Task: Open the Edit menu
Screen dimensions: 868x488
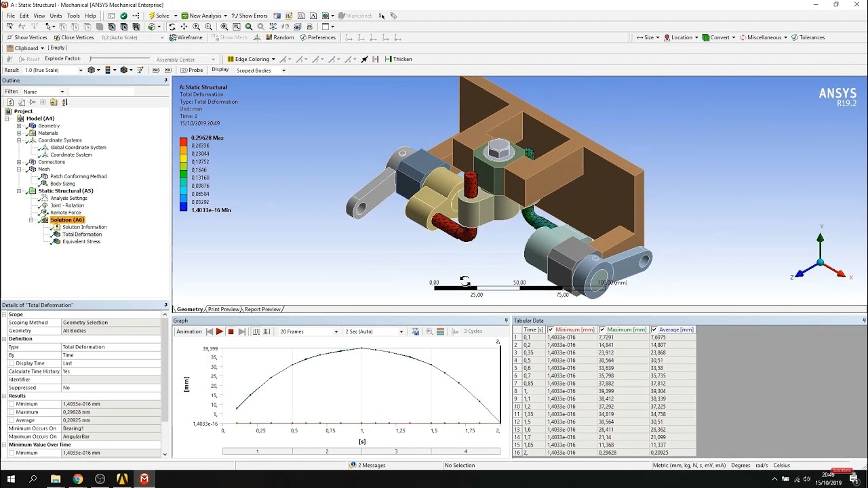Action: coord(24,16)
